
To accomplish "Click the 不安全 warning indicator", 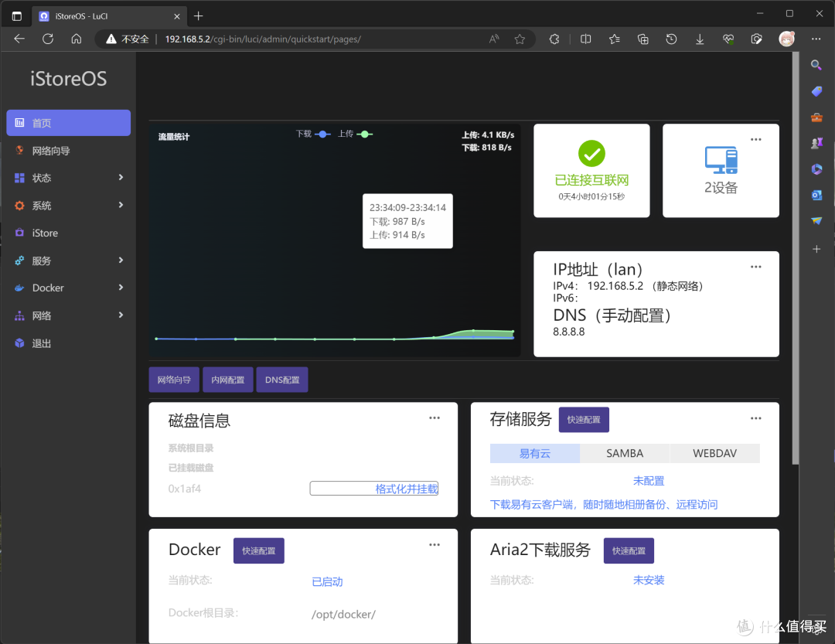I will point(128,39).
